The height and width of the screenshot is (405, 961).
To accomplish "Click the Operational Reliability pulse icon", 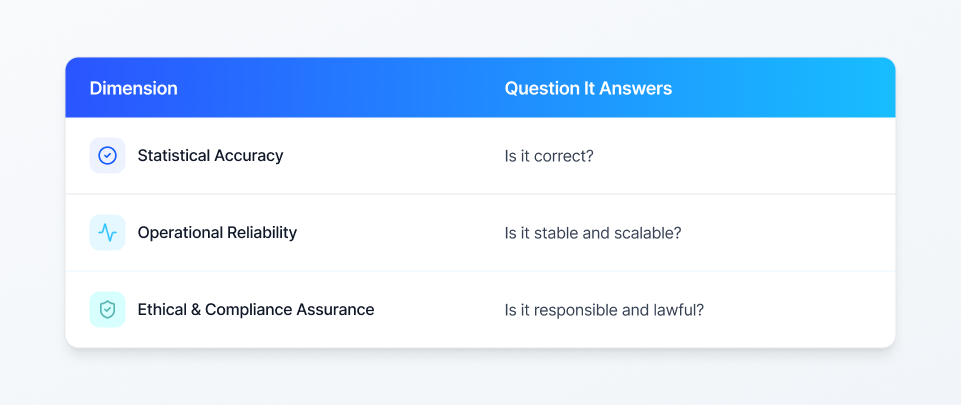I will click(x=107, y=233).
